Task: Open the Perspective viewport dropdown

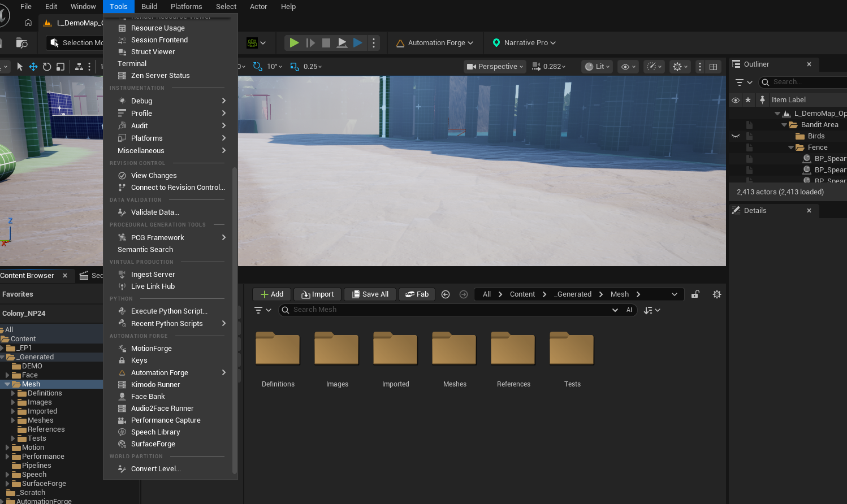Action: [495, 66]
